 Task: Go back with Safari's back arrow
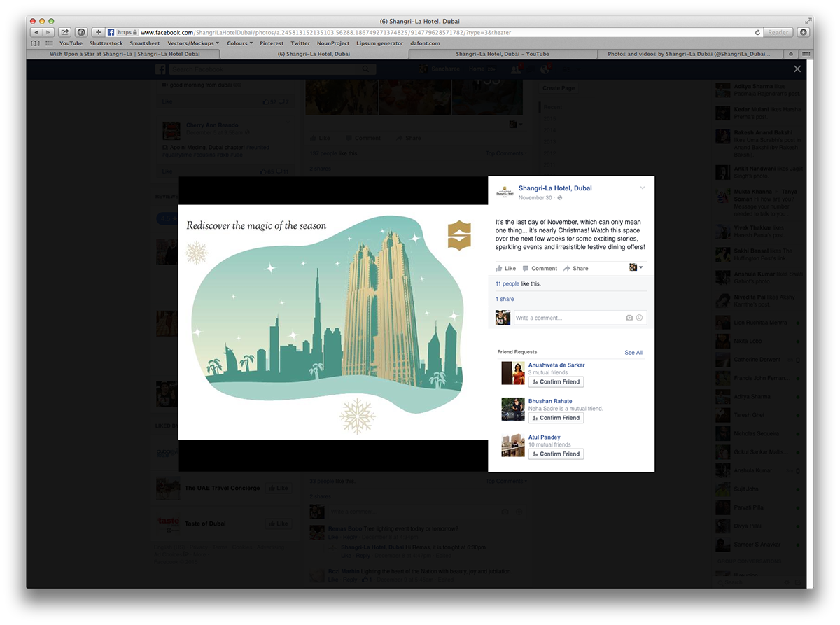coord(37,32)
